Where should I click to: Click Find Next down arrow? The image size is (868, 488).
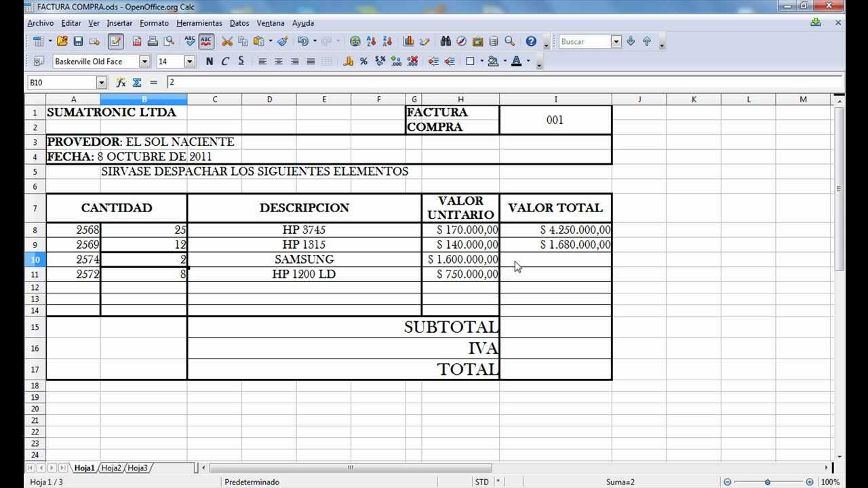tap(631, 41)
